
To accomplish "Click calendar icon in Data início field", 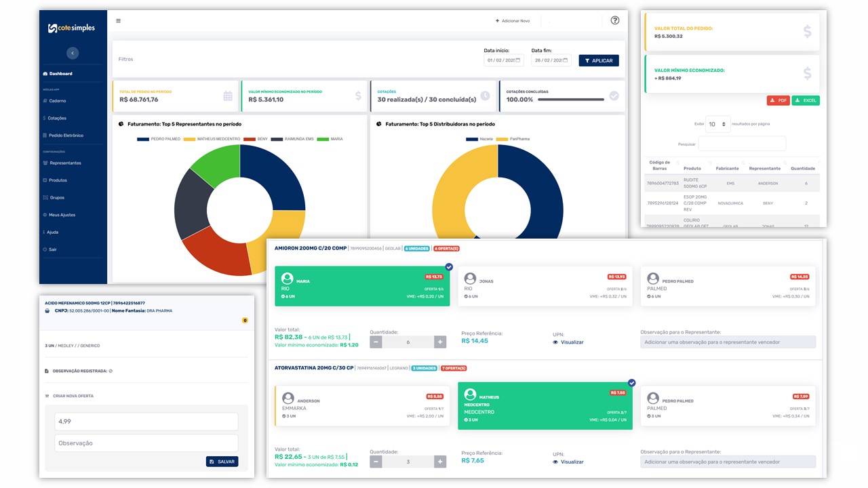I will [519, 60].
